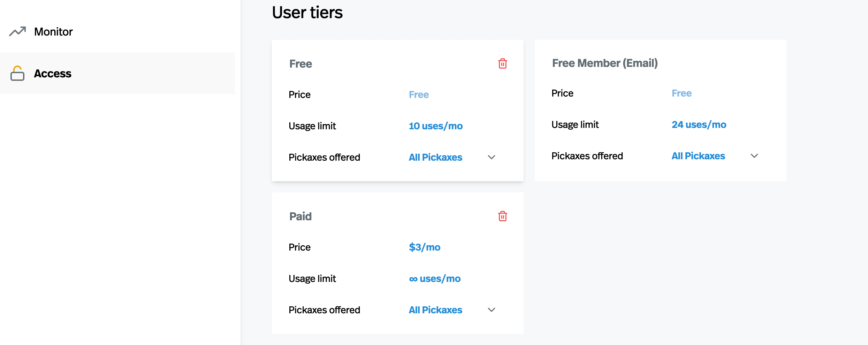This screenshot has width=868, height=345.
Task: Edit the $3/mo price value
Action: point(424,247)
